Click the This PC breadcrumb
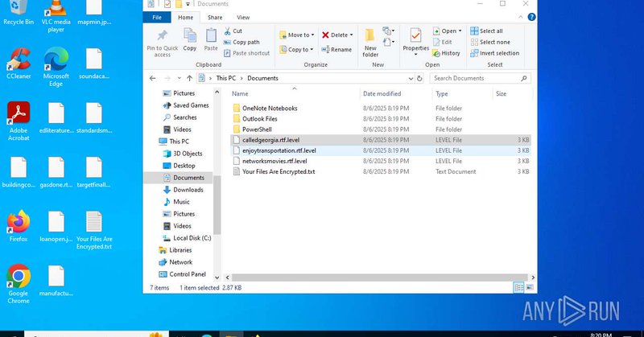The image size is (644, 337). [226, 78]
